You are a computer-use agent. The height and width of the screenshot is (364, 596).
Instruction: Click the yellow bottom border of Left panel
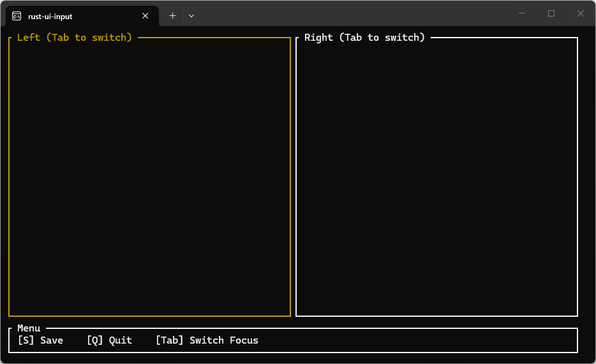(x=149, y=316)
